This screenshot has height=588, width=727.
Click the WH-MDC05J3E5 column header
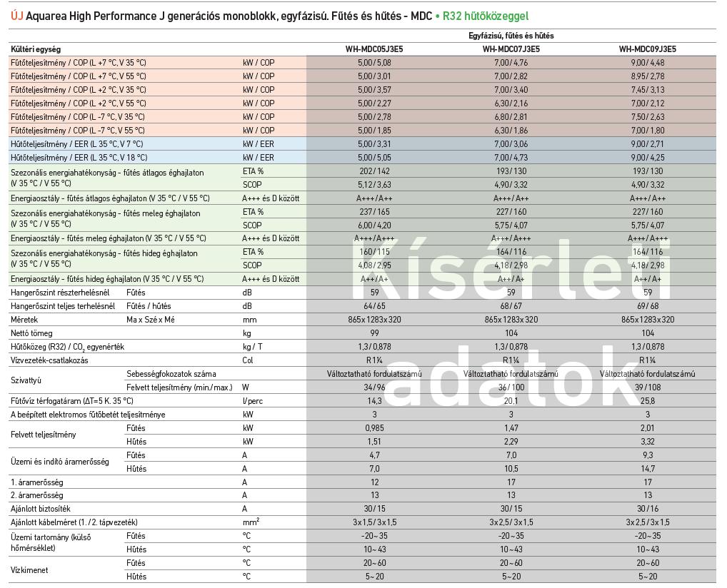tap(374, 49)
